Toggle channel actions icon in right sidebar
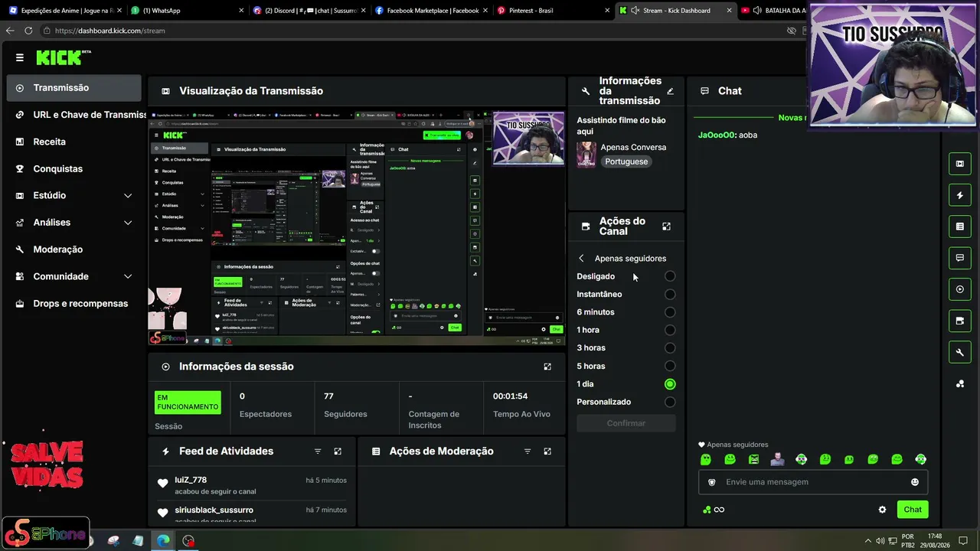 960,321
